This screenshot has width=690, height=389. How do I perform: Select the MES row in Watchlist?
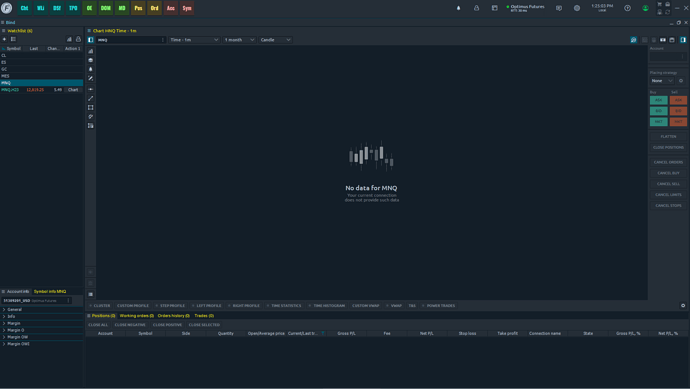click(41, 76)
